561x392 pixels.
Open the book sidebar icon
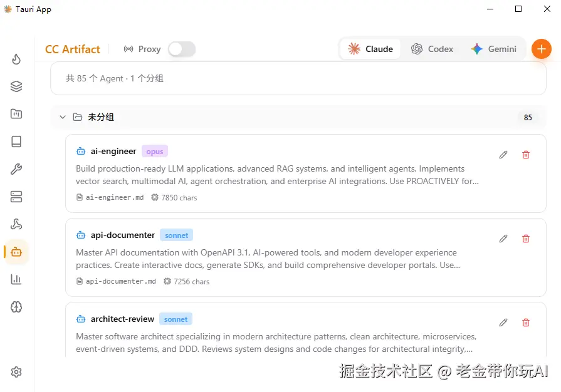pos(16,141)
